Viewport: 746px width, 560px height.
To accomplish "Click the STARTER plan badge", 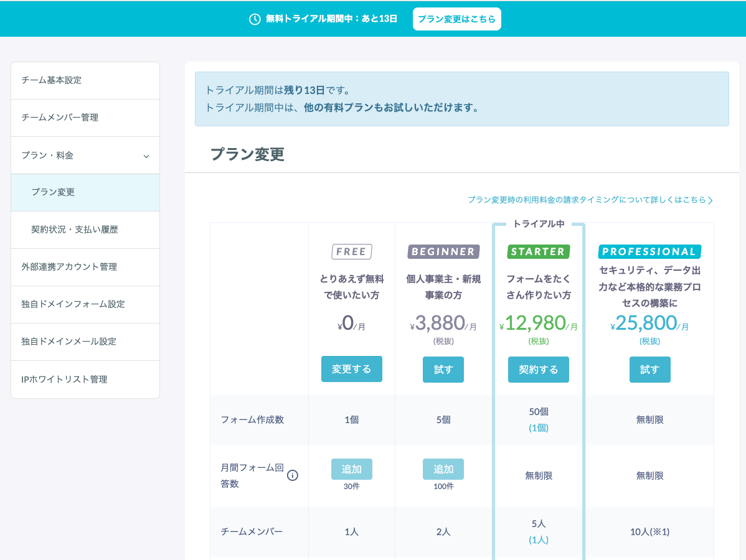I will click(x=538, y=251).
